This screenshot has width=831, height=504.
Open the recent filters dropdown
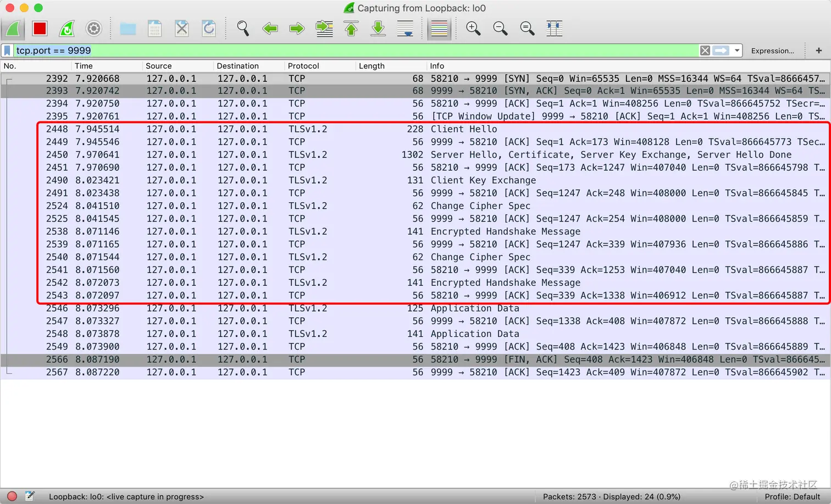coord(737,51)
